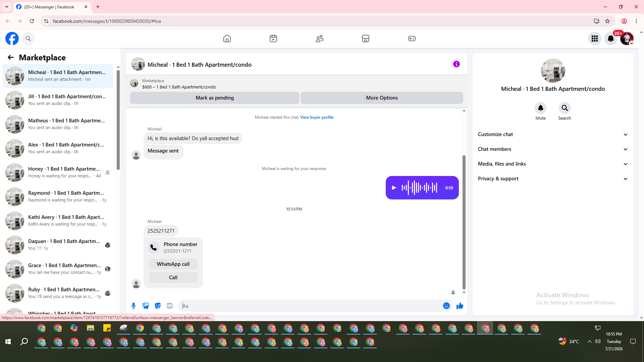
Task: Open the tab search dropdown arrow
Action: coord(7,7)
